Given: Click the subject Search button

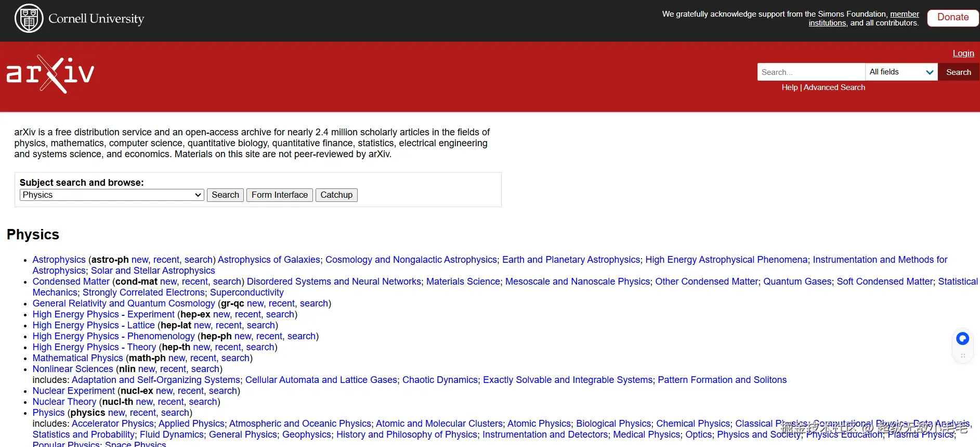Looking at the screenshot, I should (x=225, y=195).
